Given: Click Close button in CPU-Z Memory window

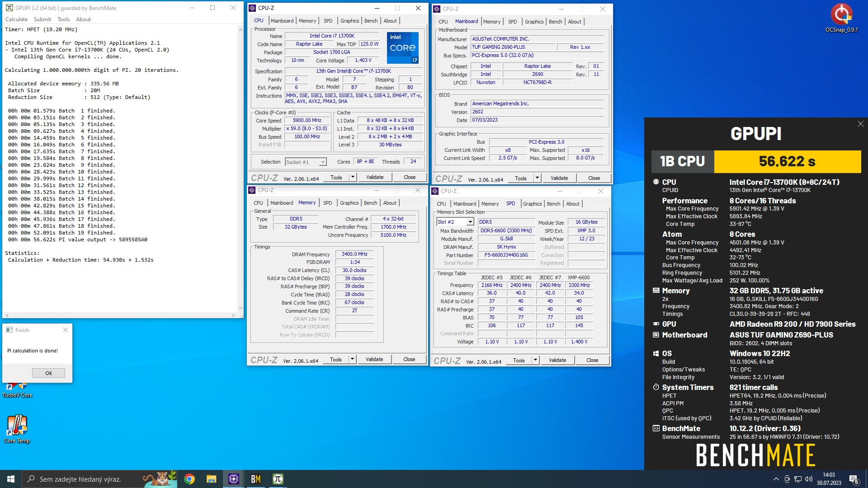Looking at the screenshot, I should pos(409,359).
